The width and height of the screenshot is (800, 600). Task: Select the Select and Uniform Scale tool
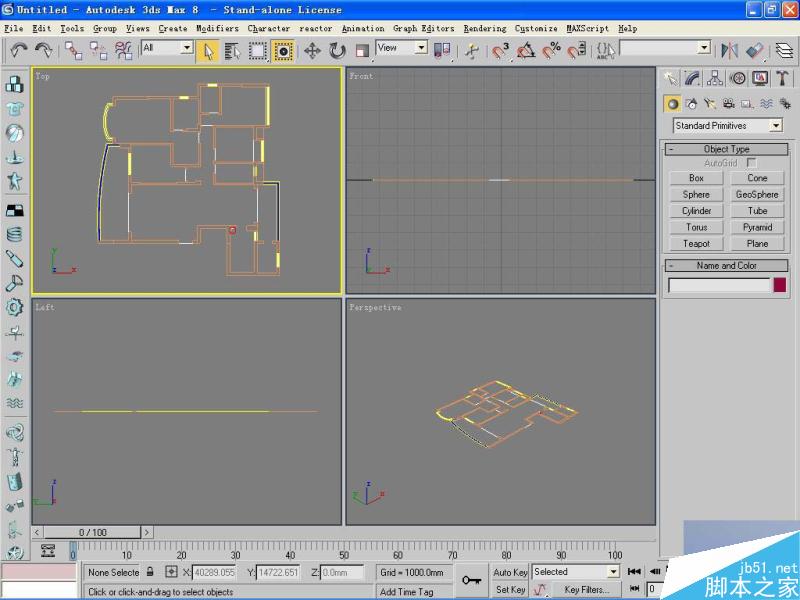(360, 48)
